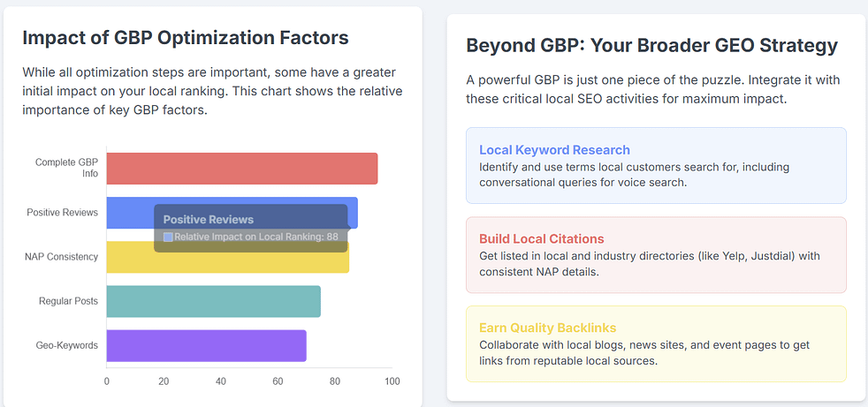Click the Yelp and Justdial citations description
The width and height of the screenshot is (868, 407).
pos(650,264)
